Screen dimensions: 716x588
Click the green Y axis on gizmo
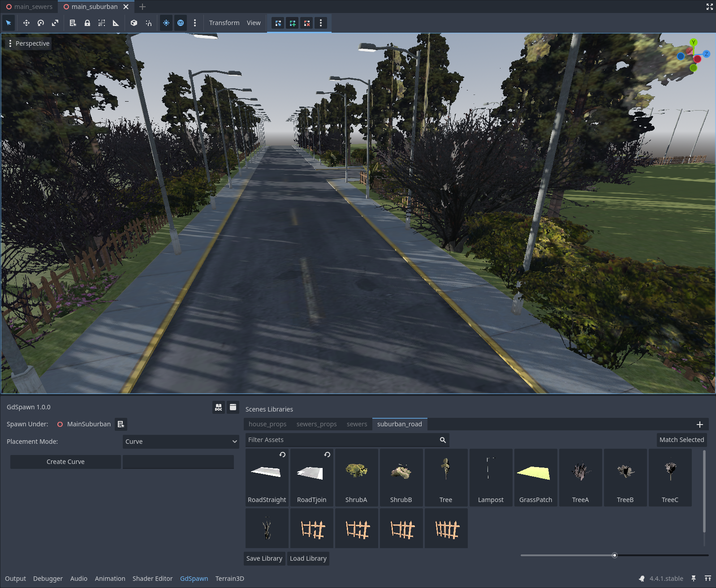pyautogui.click(x=694, y=43)
